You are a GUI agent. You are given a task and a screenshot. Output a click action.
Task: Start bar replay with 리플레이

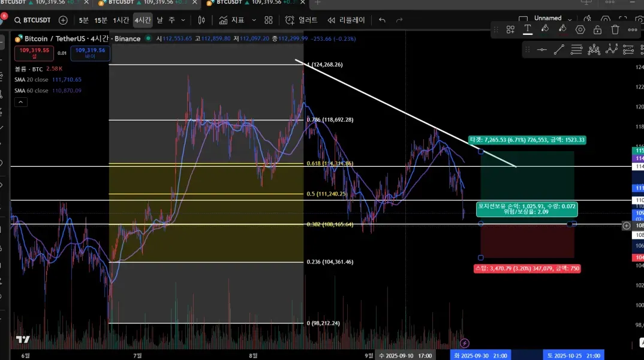point(346,20)
